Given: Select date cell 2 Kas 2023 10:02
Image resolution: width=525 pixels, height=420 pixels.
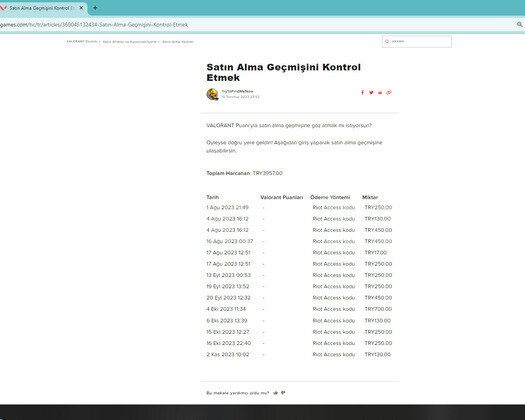Looking at the screenshot, I should 228,354.
